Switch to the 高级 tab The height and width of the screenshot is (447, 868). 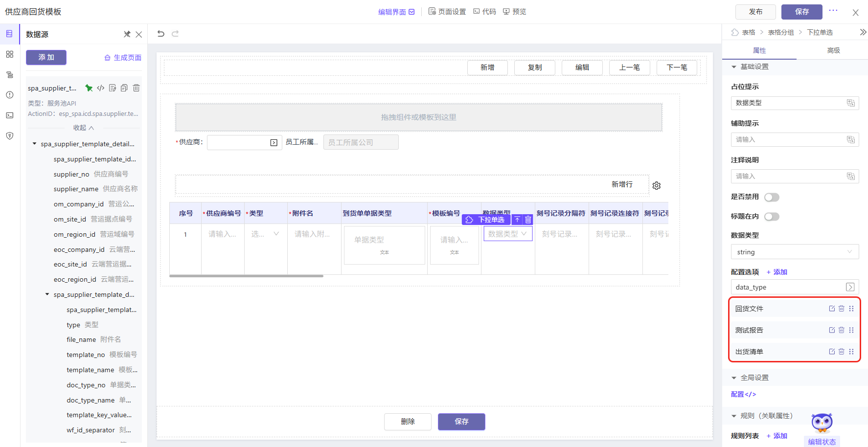pos(833,50)
